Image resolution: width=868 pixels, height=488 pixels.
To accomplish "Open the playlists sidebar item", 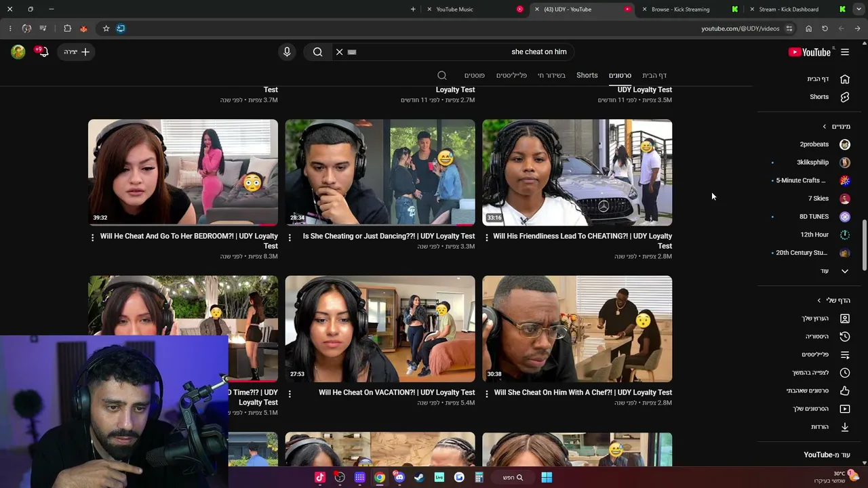I will coord(825,354).
